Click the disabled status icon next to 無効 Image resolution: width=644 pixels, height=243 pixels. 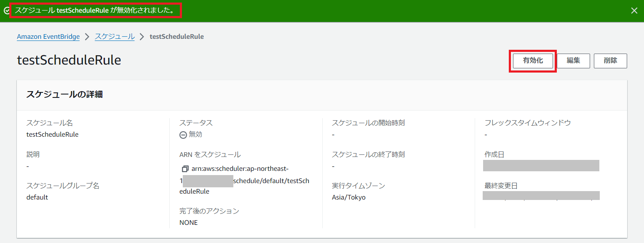click(183, 135)
